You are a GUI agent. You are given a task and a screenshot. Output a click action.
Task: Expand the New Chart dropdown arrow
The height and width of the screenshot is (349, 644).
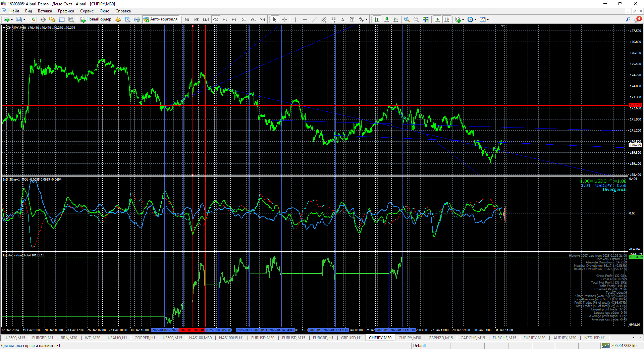click(12, 19)
